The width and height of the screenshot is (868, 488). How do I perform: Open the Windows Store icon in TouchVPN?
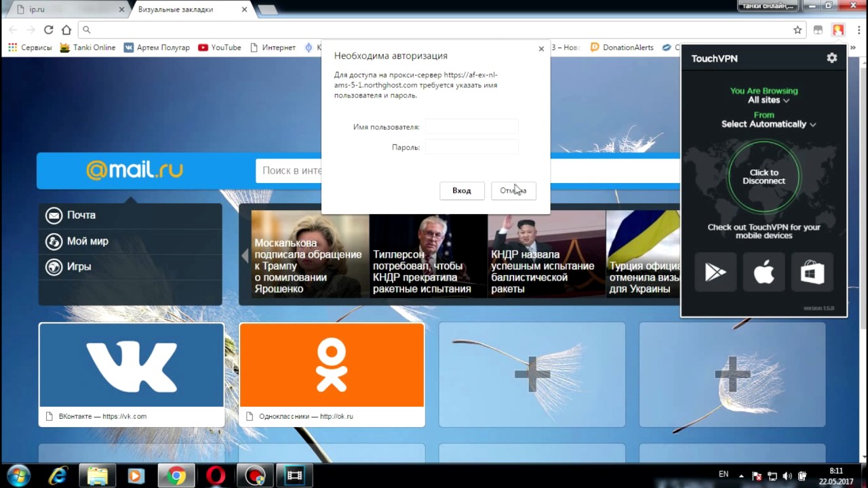[812, 272]
